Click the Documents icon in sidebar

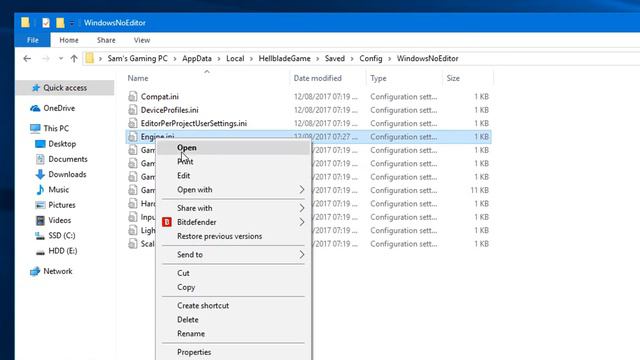pyautogui.click(x=40, y=159)
